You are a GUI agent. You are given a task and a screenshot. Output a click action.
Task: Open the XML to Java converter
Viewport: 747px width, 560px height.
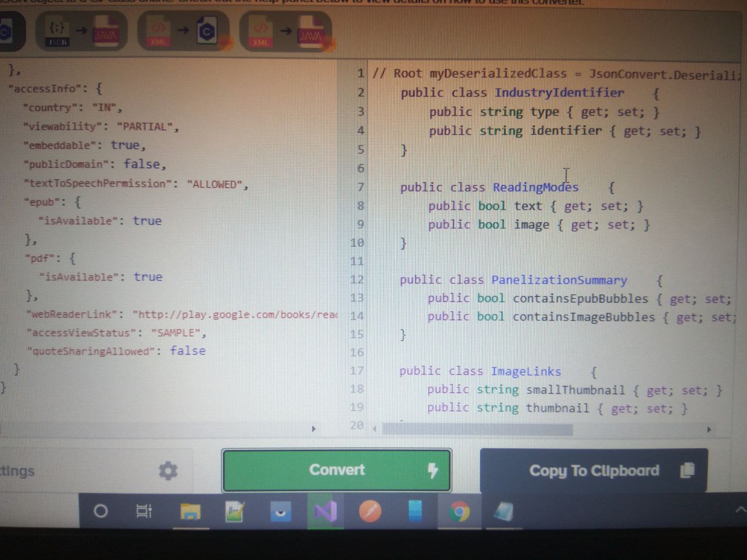click(x=285, y=31)
